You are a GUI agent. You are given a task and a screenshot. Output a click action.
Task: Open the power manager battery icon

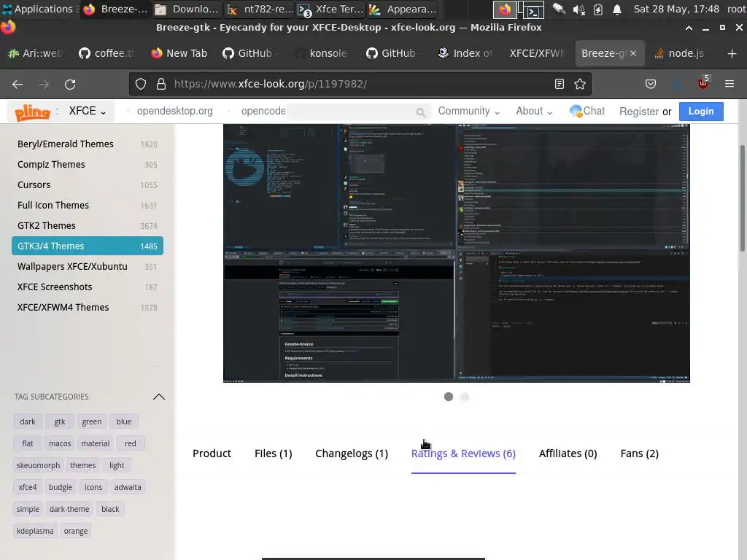click(598, 9)
